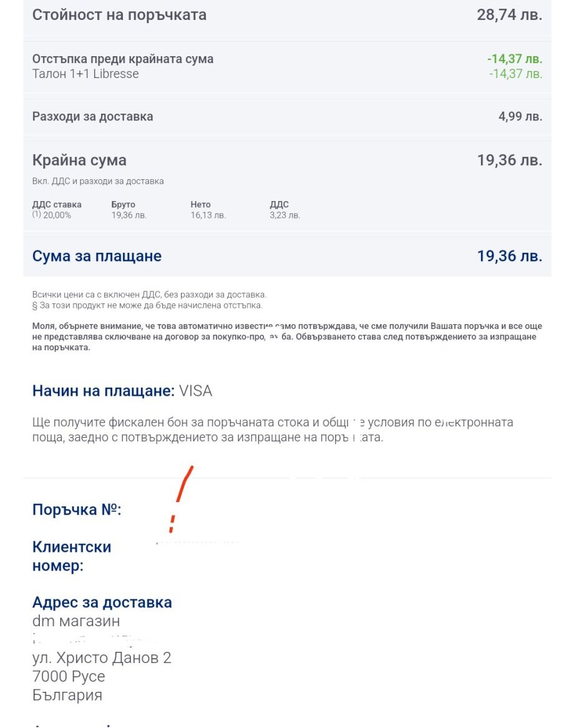This screenshot has height=728, width=574.
Task: Click the 3,23 лв. VAT amount
Action: point(285,215)
